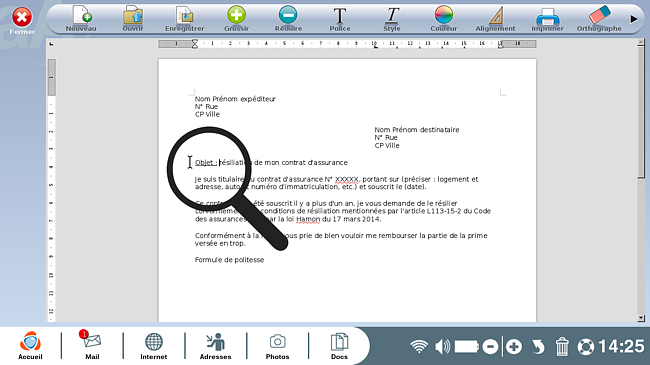Close the editor with Fermer button
Screen dimensions: 650x365
click(22, 21)
